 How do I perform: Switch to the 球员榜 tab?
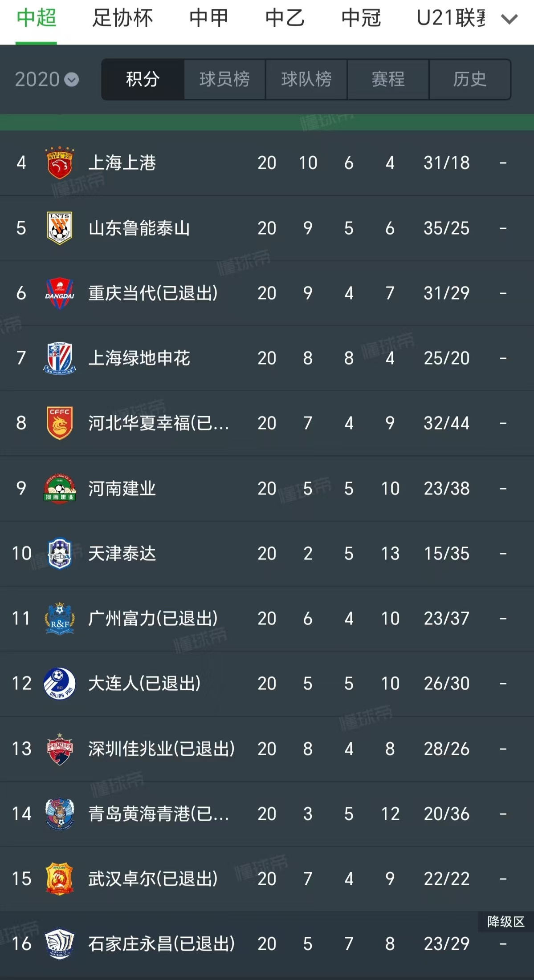click(224, 79)
